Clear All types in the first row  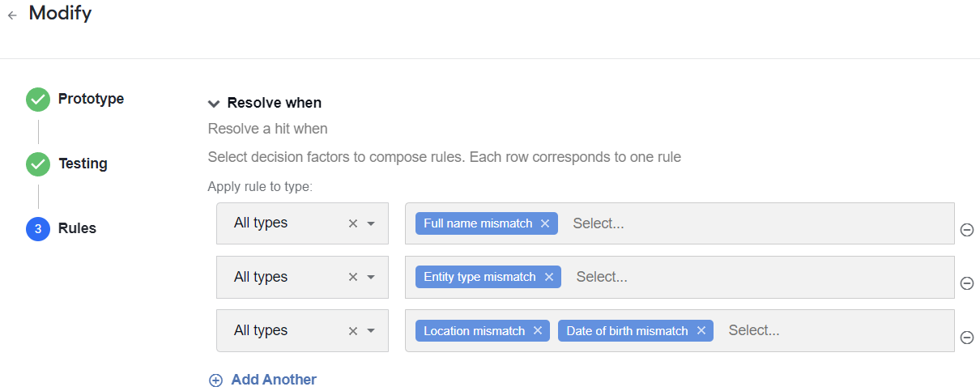point(352,223)
